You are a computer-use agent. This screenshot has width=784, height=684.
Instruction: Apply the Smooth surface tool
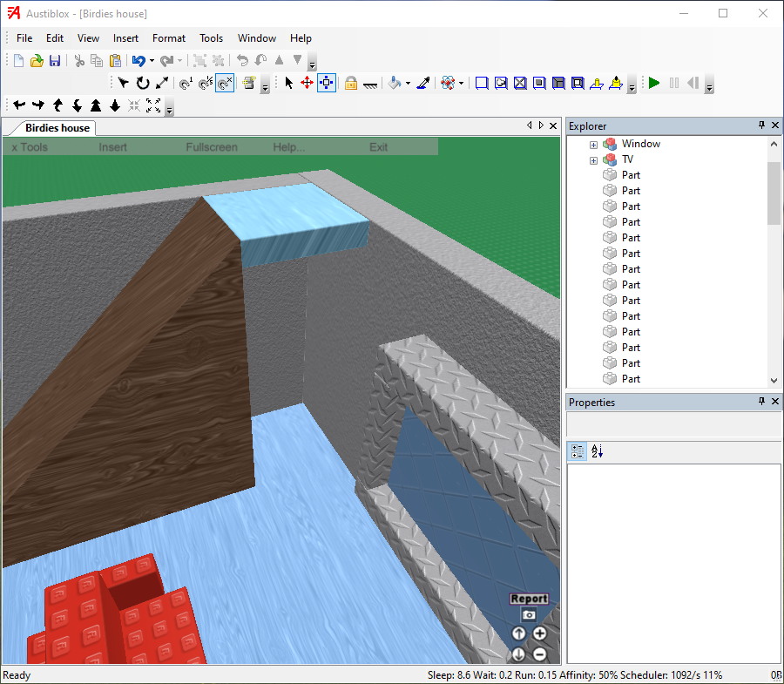pyautogui.click(x=482, y=83)
